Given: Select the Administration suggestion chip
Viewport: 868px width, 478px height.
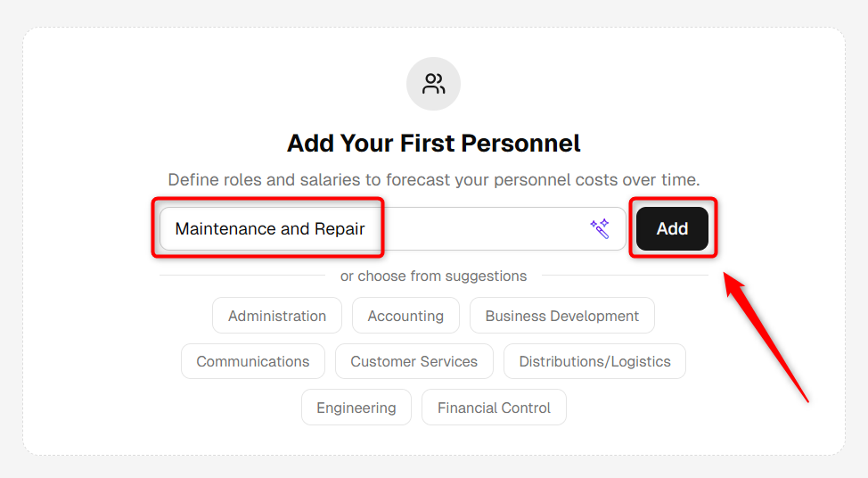Looking at the screenshot, I should [x=277, y=316].
